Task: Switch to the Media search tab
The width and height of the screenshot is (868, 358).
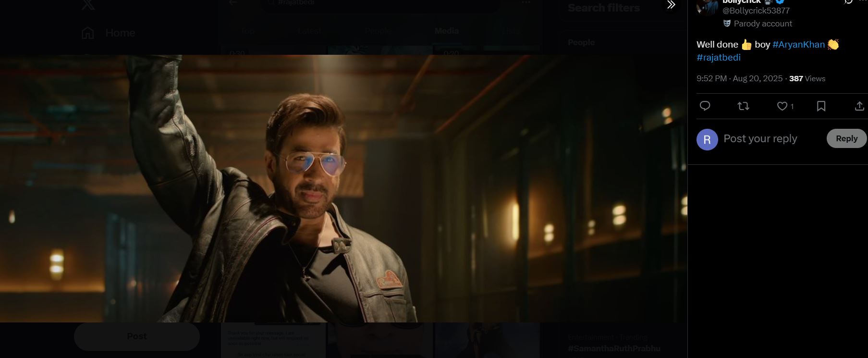Action: tap(446, 31)
